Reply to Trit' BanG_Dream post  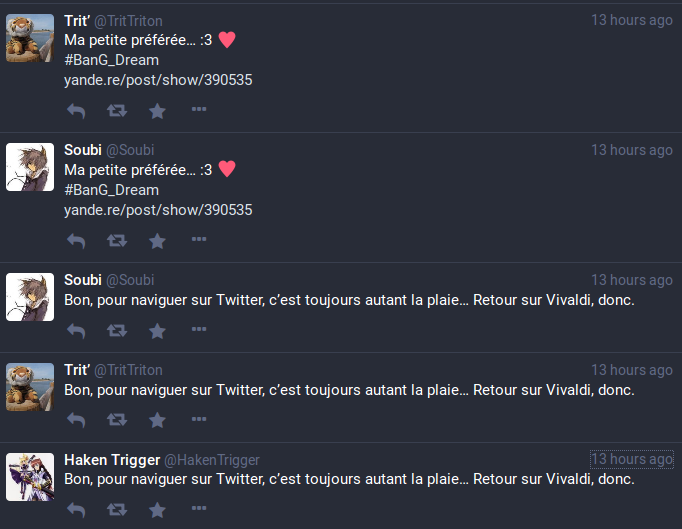click(76, 111)
